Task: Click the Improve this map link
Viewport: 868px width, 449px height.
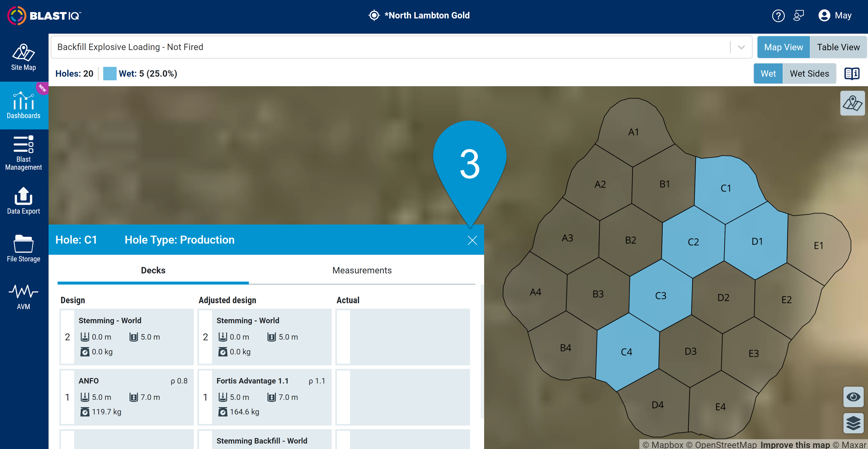Action: pyautogui.click(x=795, y=445)
